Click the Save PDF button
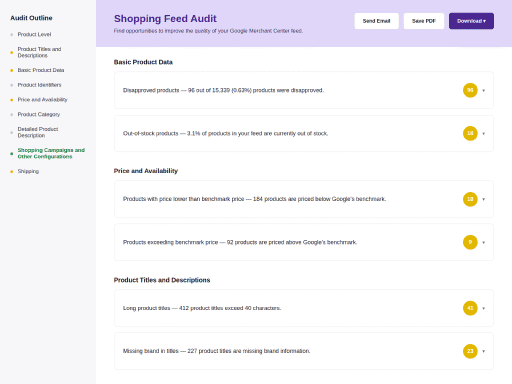 [424, 21]
